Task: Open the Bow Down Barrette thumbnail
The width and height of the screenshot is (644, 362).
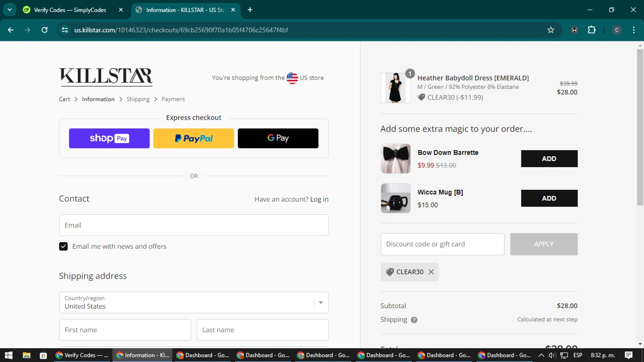Action: [x=395, y=158]
